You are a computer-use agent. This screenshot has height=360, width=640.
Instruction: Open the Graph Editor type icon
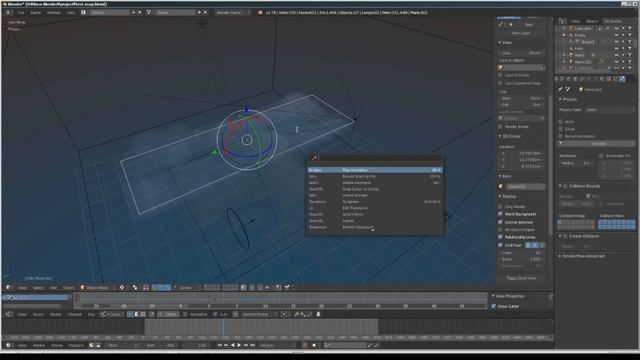(x=9, y=314)
